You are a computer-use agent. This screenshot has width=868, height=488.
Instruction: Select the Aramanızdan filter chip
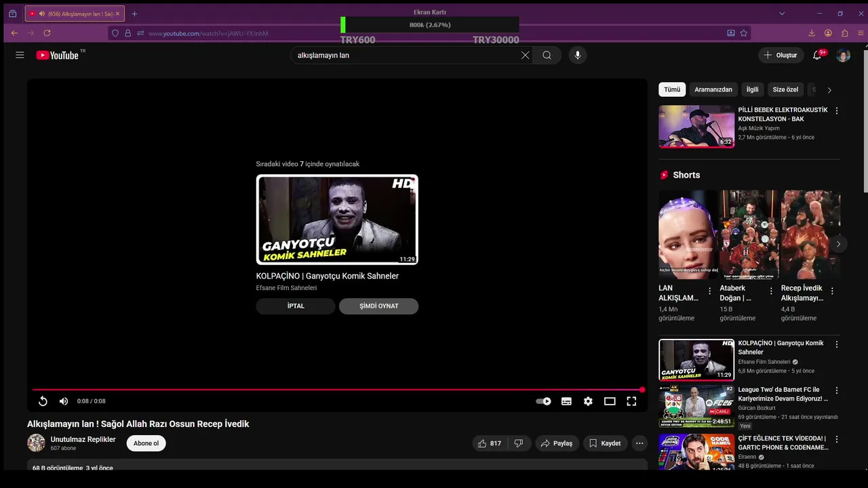(x=713, y=89)
